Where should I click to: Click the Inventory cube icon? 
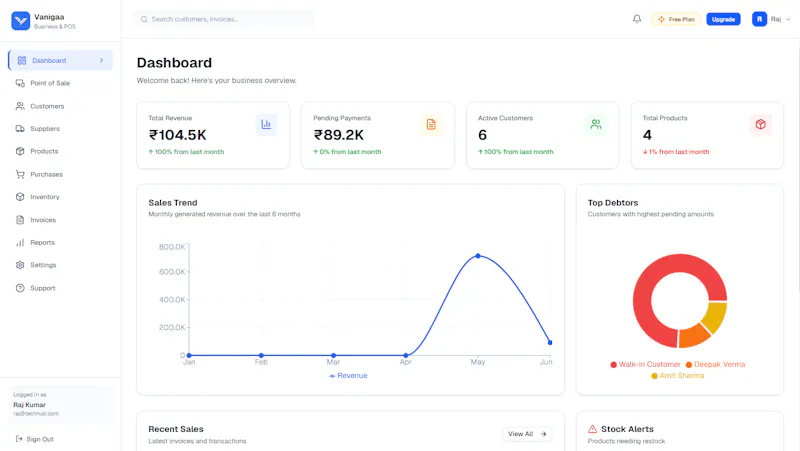point(20,197)
